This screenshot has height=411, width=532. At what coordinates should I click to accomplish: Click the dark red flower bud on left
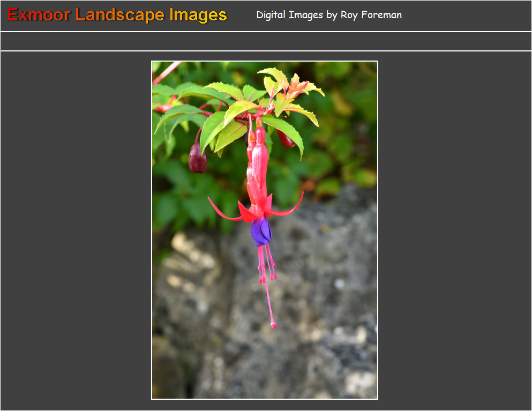tap(198, 159)
